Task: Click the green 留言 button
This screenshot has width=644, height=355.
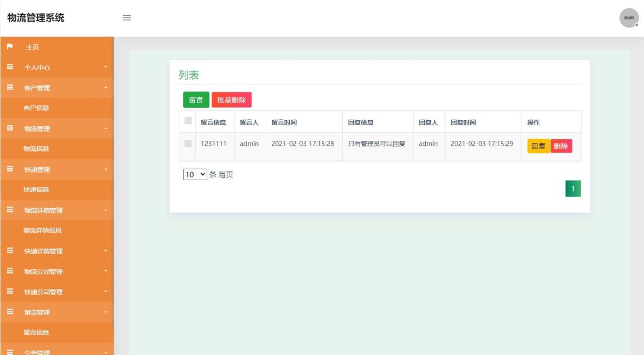Action: point(196,100)
